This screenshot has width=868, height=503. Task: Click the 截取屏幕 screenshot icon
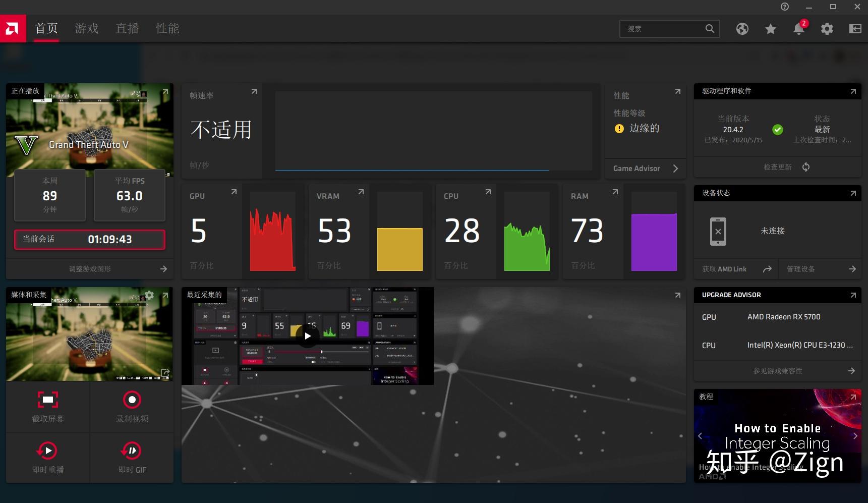coord(48,400)
